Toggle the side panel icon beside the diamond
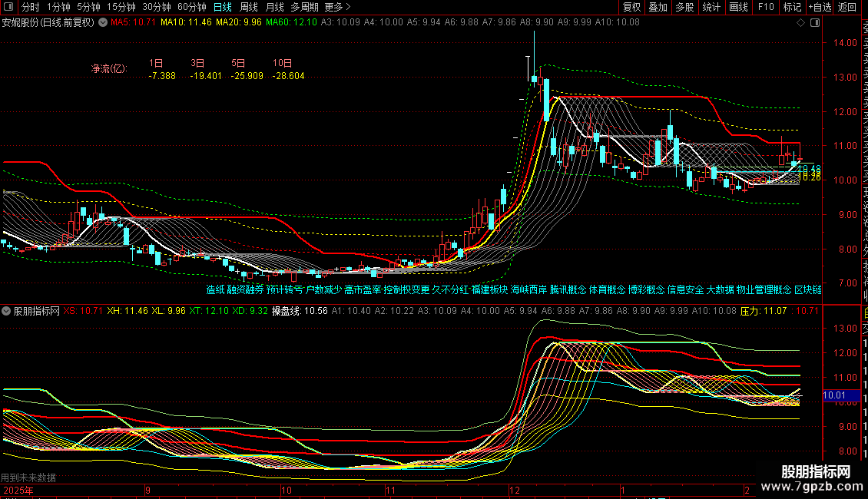This screenshot has height=499, width=868. (x=813, y=22)
